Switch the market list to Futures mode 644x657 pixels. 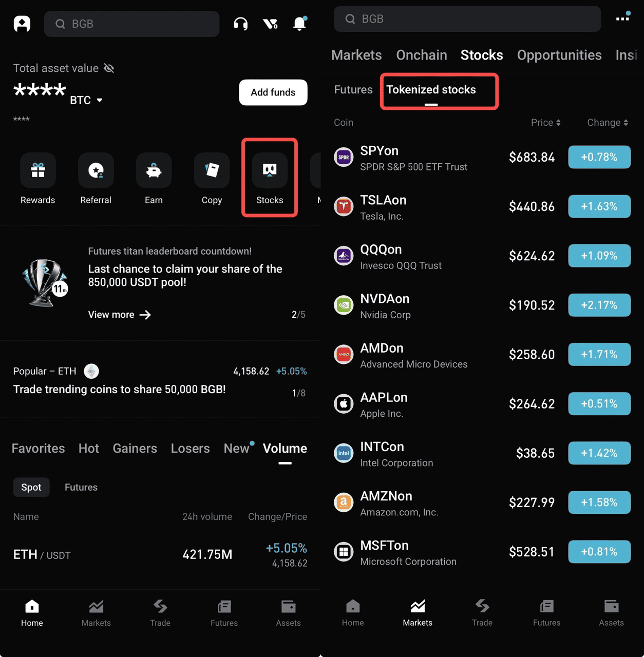click(81, 487)
